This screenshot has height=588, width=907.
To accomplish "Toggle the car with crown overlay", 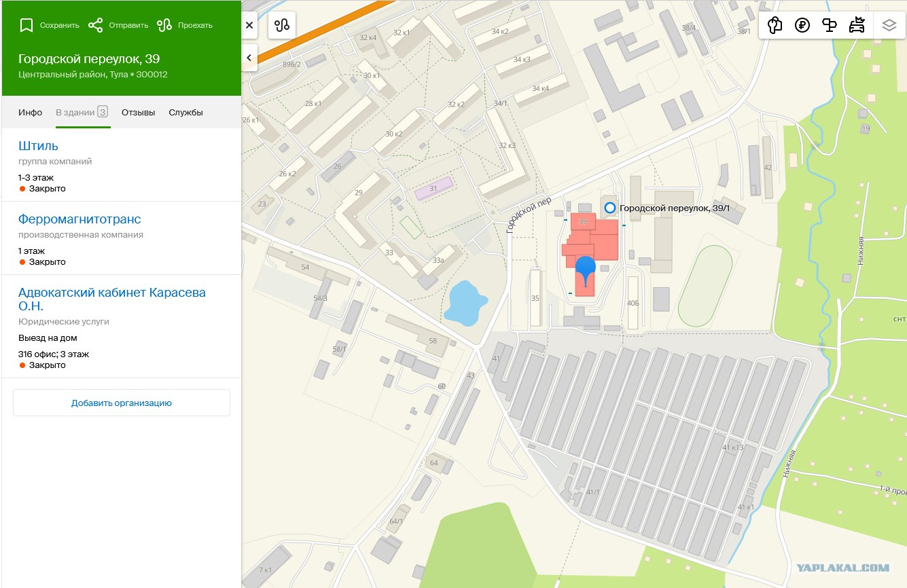I will point(857,25).
